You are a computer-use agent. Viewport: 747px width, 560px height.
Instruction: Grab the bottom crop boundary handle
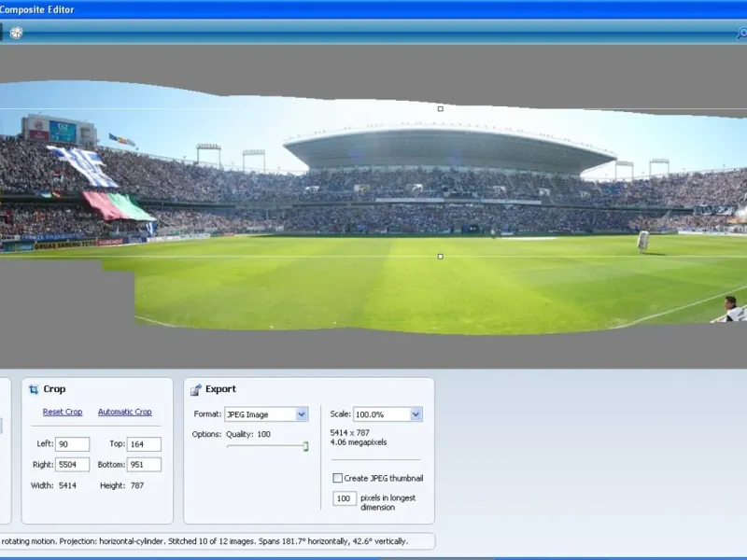click(440, 257)
